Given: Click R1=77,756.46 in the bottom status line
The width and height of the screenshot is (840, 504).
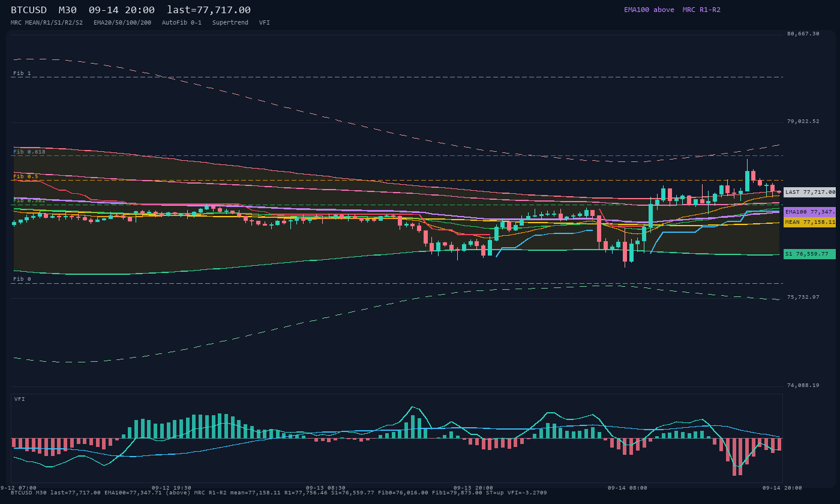Looking at the screenshot, I should (306, 493).
